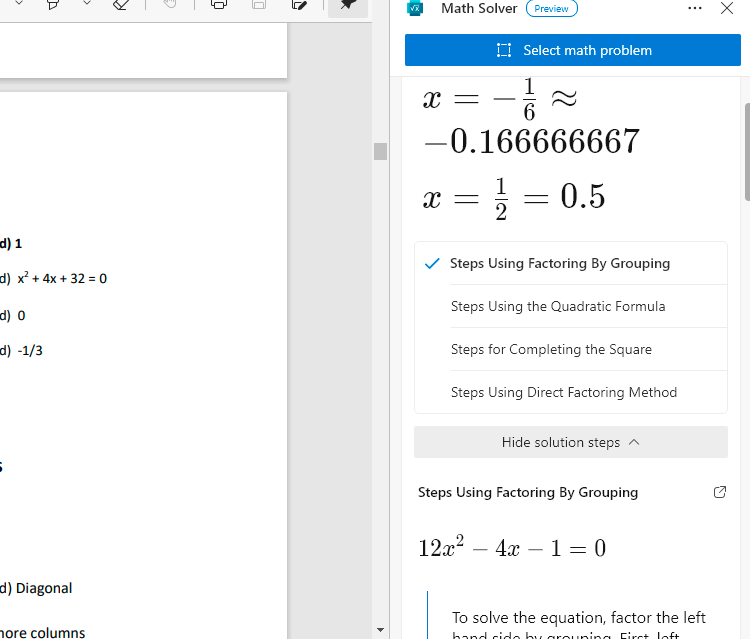The image size is (750, 639).
Task: Open Math Solver more options menu
Action: click(x=695, y=8)
